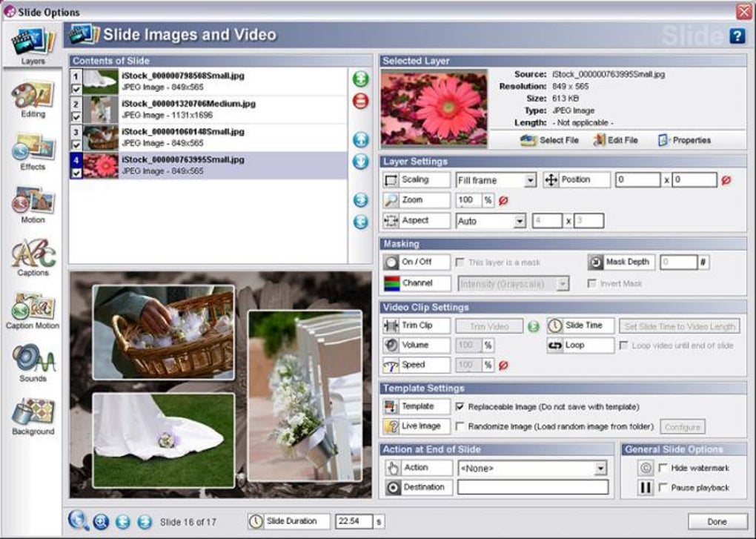Screen dimensions: 756x539
Task: Click the Live Image icon
Action: pyautogui.click(x=391, y=426)
